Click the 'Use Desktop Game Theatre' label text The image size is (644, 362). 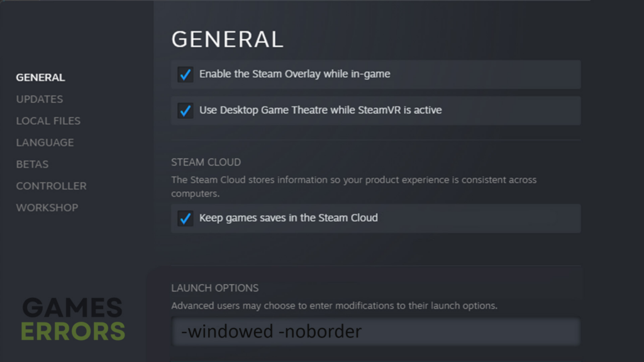(320, 110)
